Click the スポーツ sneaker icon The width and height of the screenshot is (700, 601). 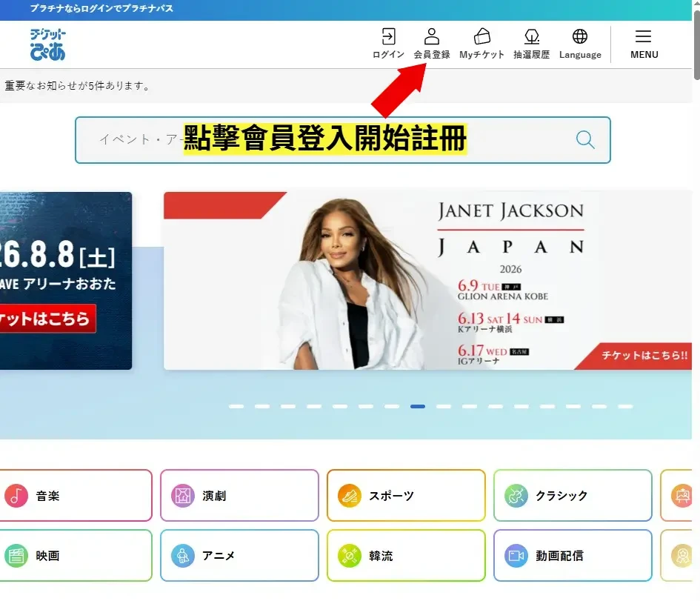tap(349, 496)
